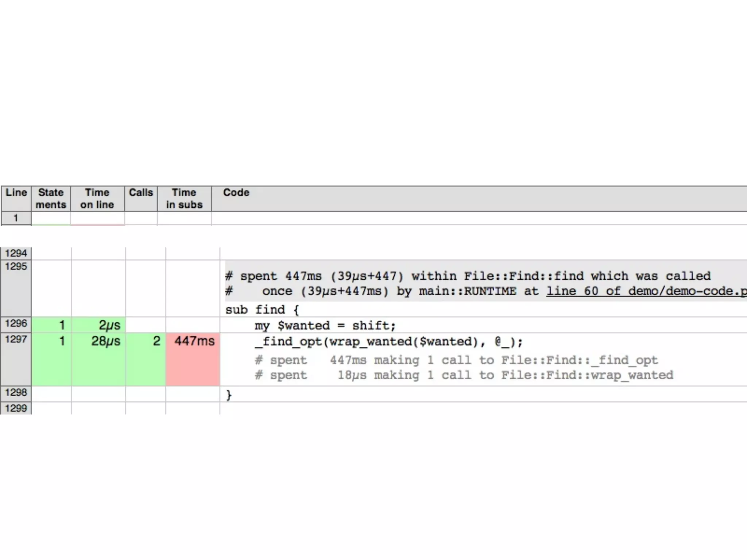Click line number 1297
Image resolution: width=747 pixels, height=560 pixels.
[16, 339]
